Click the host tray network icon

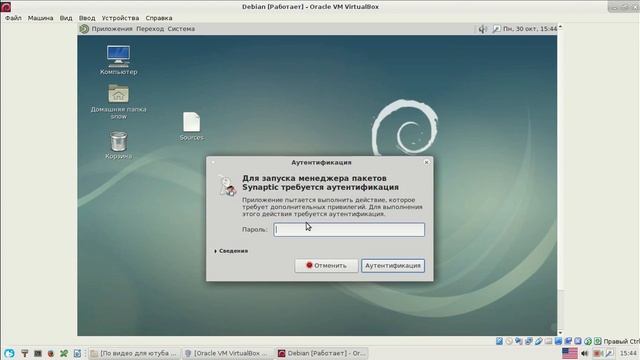coord(609,353)
